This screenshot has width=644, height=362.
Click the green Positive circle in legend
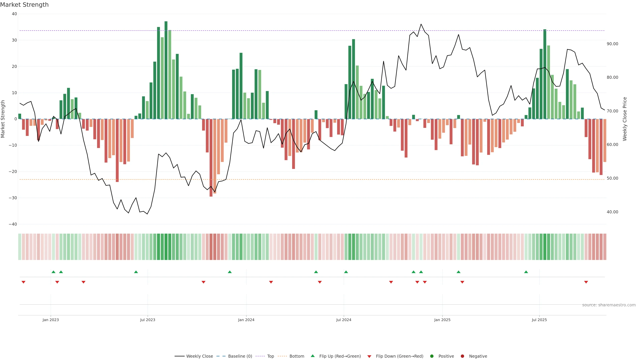432,356
